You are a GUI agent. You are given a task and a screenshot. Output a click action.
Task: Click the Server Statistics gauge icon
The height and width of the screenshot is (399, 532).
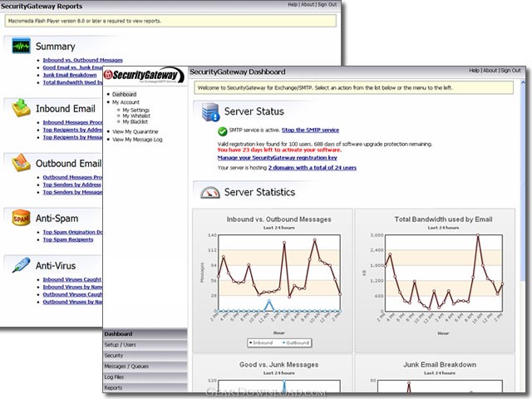[210, 192]
